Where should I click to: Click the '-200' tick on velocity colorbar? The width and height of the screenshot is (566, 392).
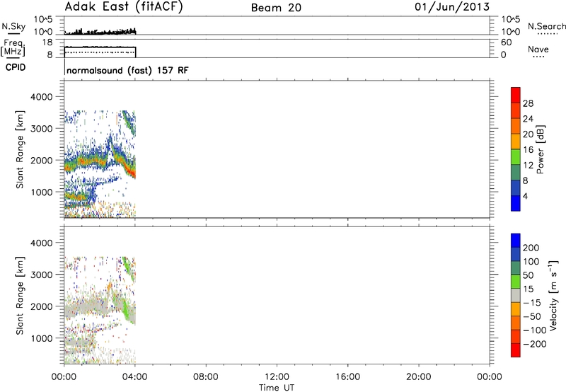click(x=534, y=344)
